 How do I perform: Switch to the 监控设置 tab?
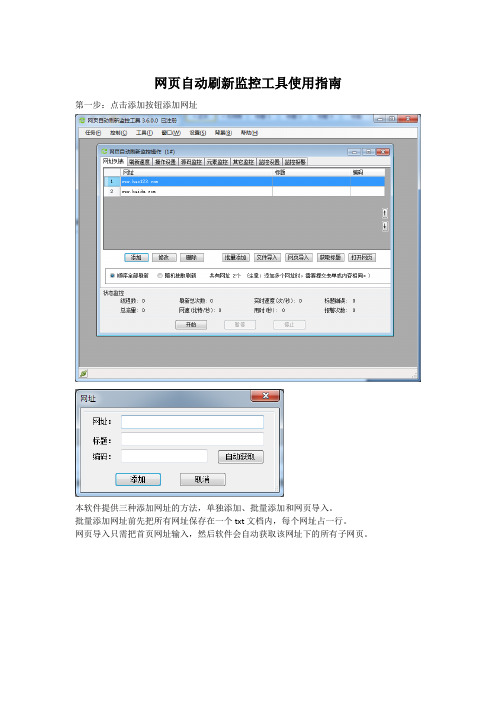[269, 162]
